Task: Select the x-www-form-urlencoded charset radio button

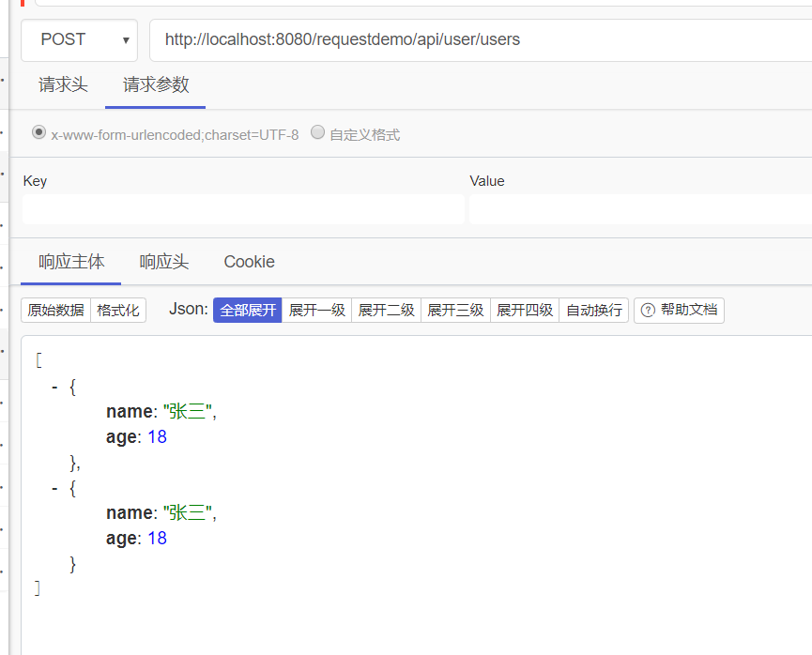Action: 38,133
